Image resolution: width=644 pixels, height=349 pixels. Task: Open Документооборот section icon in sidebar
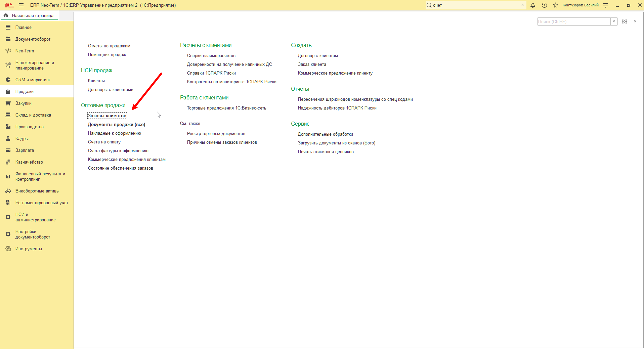click(8, 39)
